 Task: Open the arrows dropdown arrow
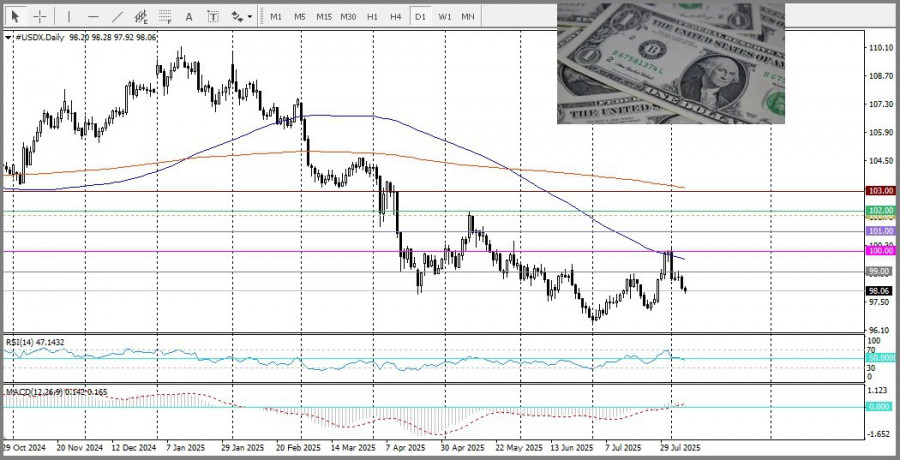pos(250,17)
